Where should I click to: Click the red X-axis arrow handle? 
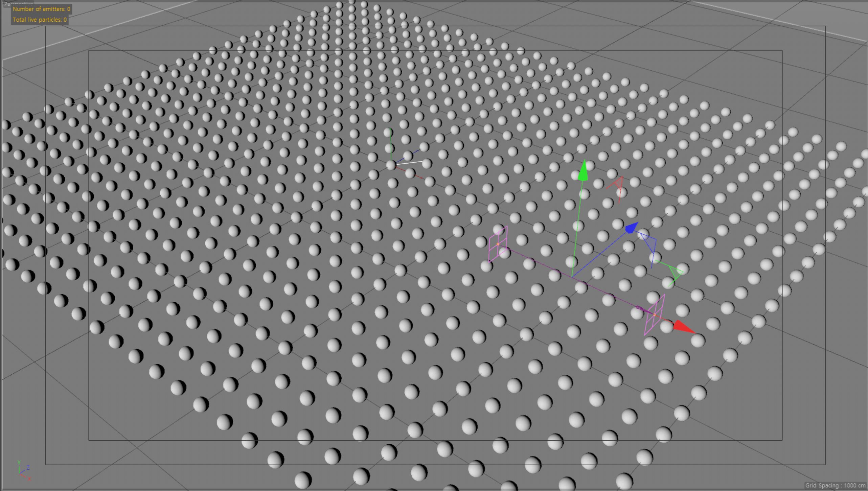(684, 327)
